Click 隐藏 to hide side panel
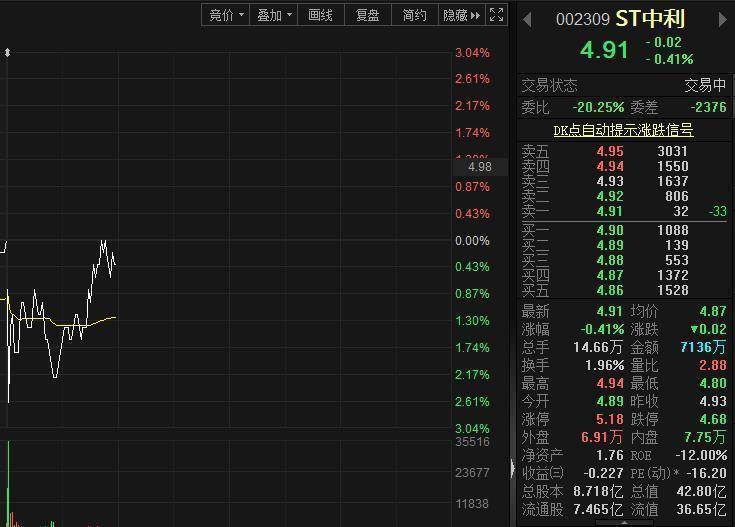 [461, 15]
